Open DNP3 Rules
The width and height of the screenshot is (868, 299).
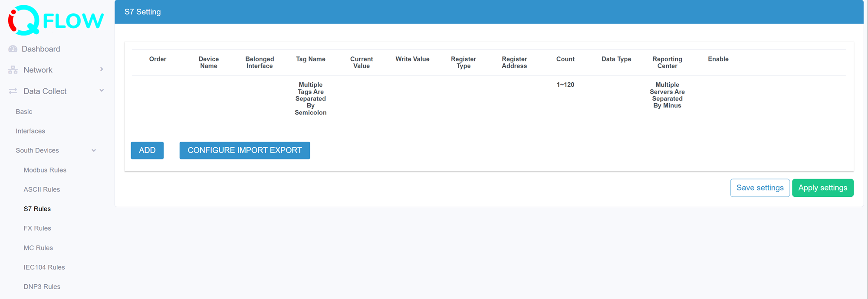coord(42,287)
